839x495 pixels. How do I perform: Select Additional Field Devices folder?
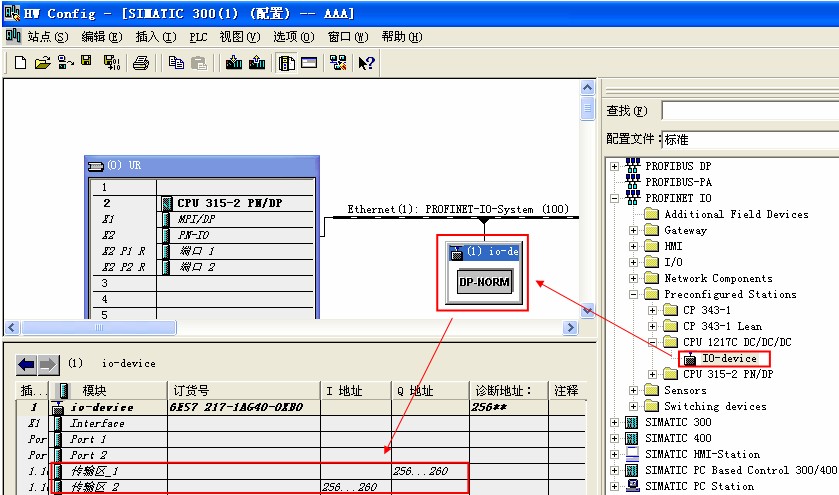pyautogui.click(x=726, y=215)
